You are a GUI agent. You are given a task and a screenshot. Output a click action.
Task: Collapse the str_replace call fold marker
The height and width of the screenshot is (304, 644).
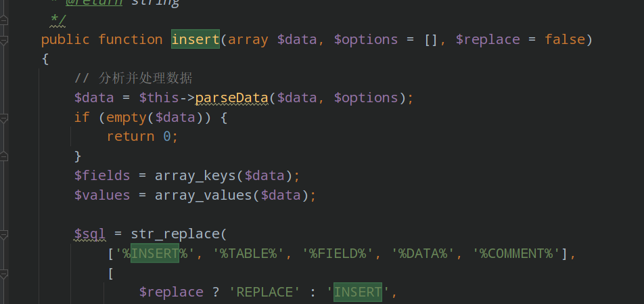tap(5, 235)
